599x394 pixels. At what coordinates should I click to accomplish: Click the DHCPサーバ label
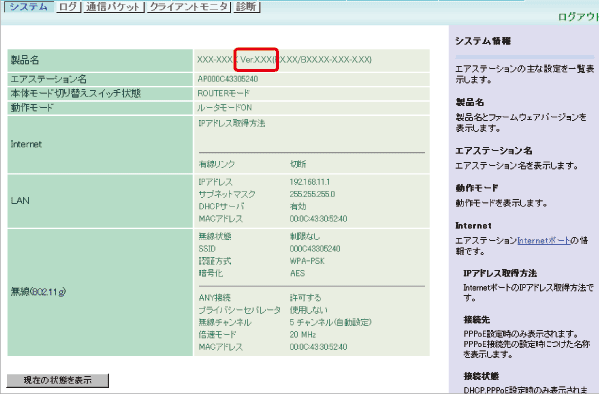pos(221,206)
